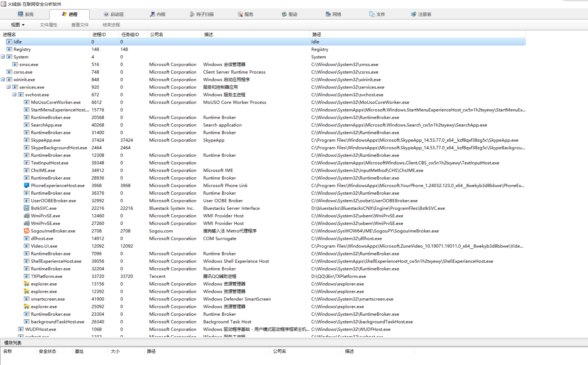The height and width of the screenshot is (365, 588).
Task: Click the smss.exe process icon
Action: click(15, 64)
